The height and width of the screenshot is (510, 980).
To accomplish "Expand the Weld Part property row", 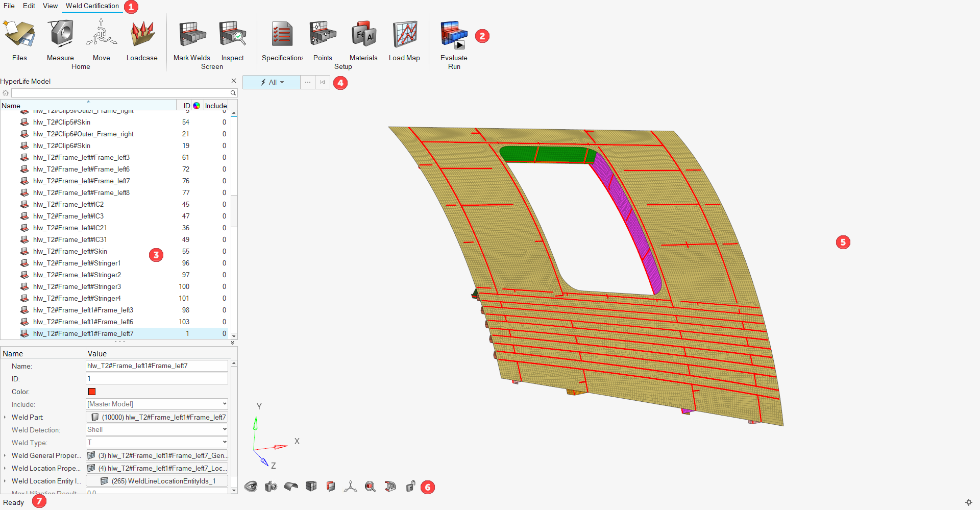I will pyautogui.click(x=5, y=417).
